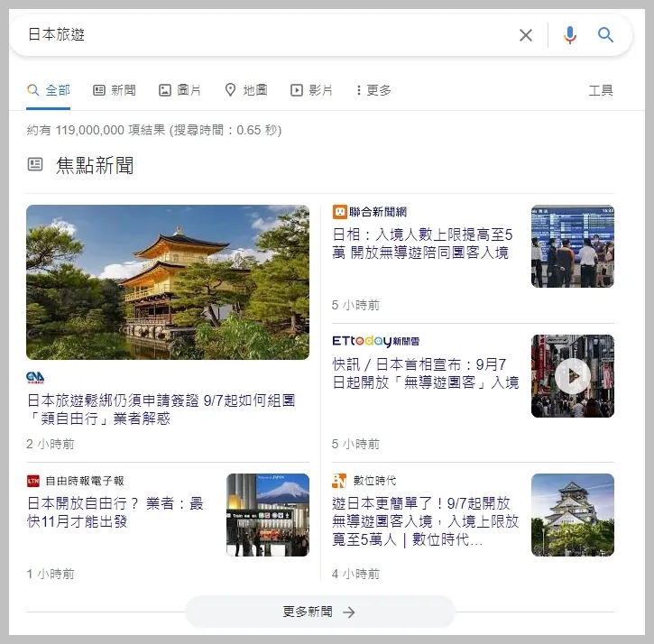Screen dimensions: 654x644
Task: Switch to the 新聞 tab
Action: click(115, 90)
